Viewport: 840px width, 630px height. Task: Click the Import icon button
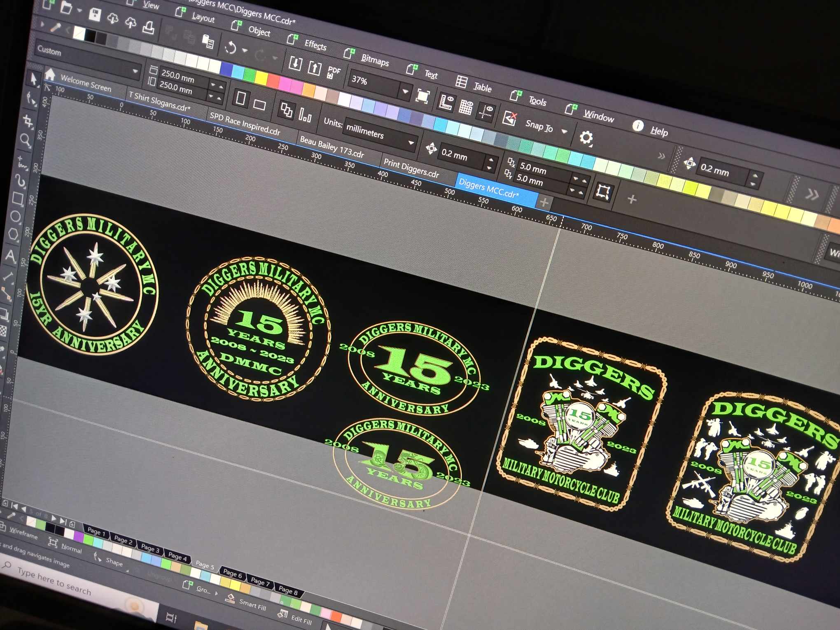point(295,63)
